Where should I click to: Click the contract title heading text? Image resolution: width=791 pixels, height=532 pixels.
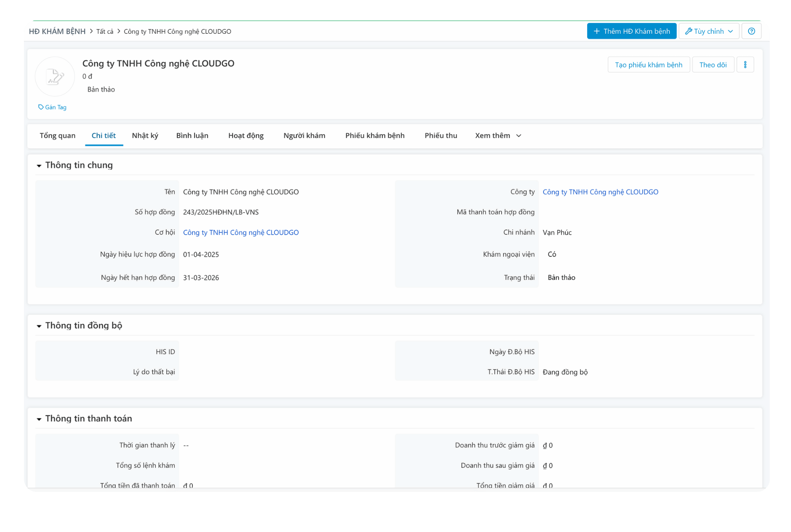pyautogui.click(x=158, y=63)
